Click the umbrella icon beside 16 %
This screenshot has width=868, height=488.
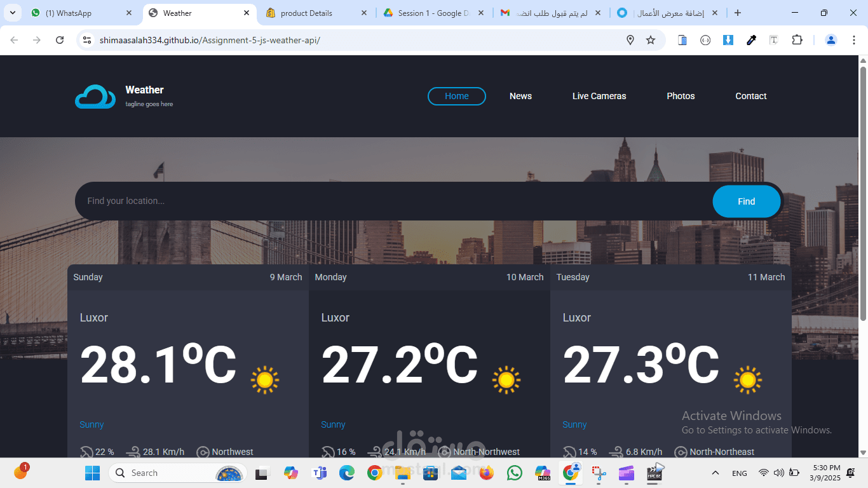click(x=328, y=452)
